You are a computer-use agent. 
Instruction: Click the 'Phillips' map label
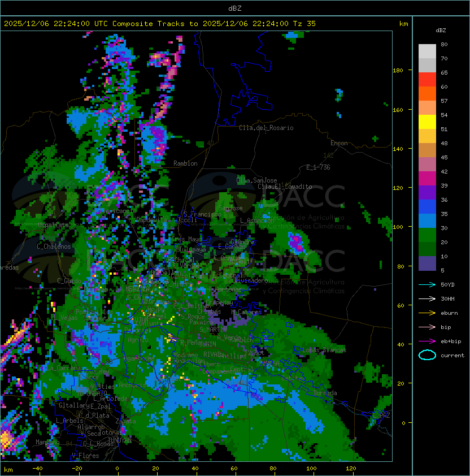point(233,356)
